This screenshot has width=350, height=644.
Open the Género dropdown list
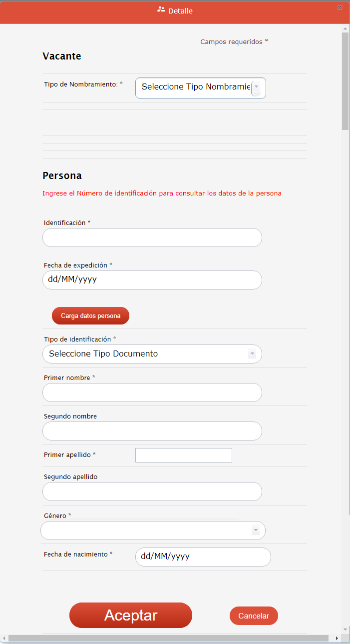tap(256, 530)
